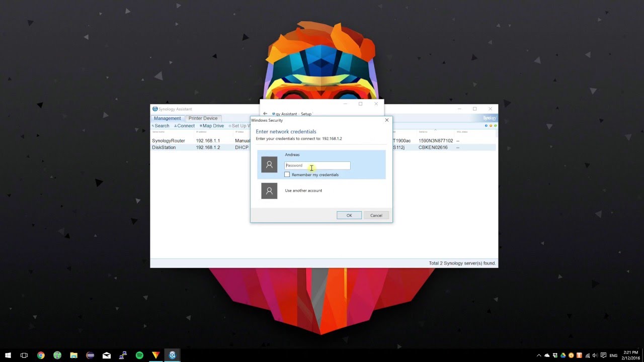Show hidden system tray icons
The height and width of the screenshot is (362, 644).
[539, 355]
